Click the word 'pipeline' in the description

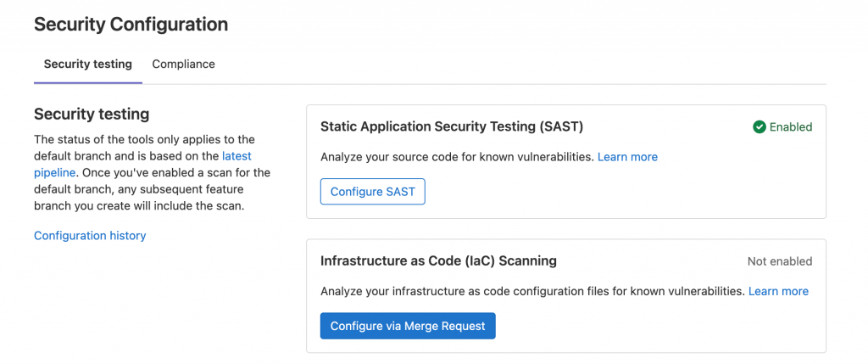[54, 172]
